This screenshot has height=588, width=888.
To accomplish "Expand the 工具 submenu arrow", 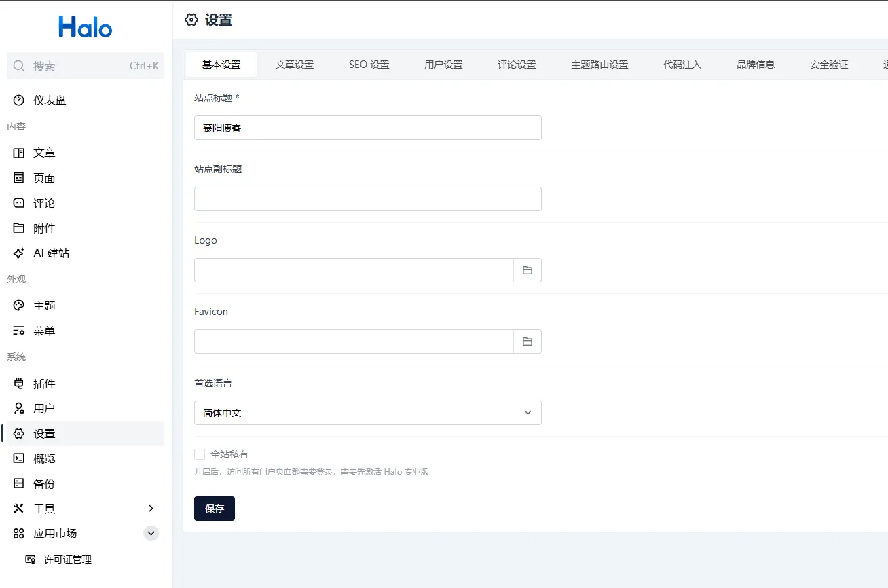I will click(x=151, y=509).
